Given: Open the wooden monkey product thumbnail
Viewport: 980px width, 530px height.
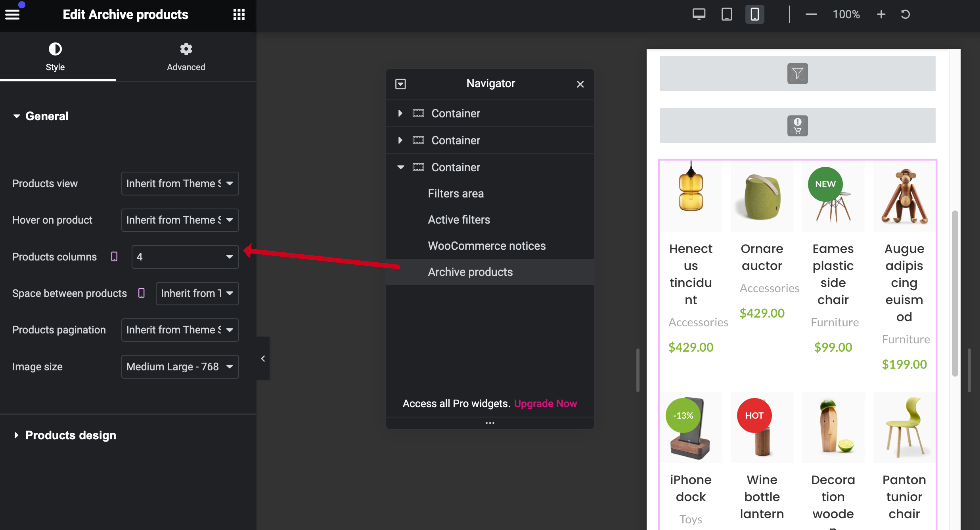Looking at the screenshot, I should click(x=904, y=196).
